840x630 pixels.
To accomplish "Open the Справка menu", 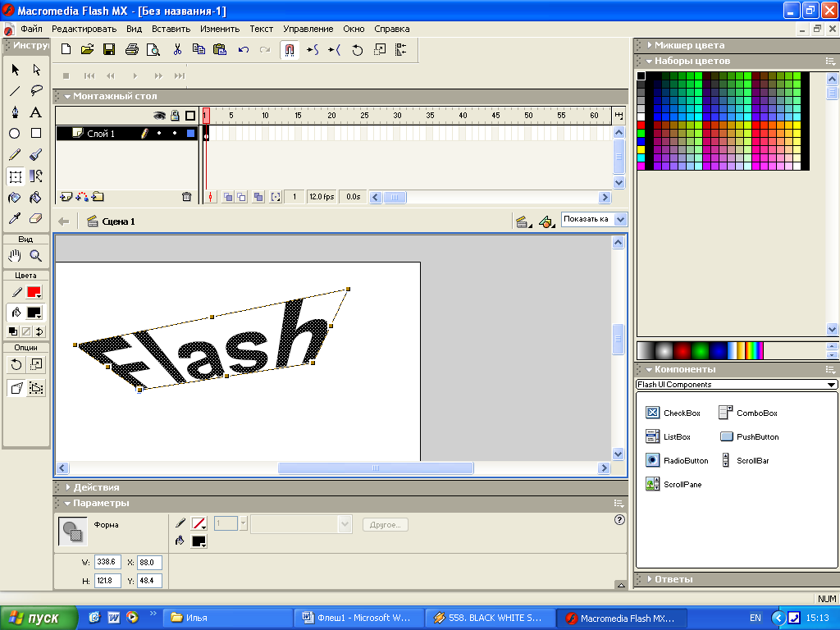I will [x=391, y=29].
